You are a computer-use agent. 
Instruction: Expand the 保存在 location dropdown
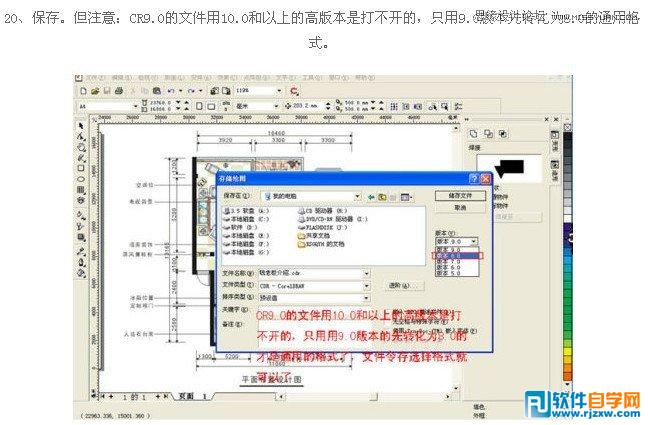click(x=357, y=196)
